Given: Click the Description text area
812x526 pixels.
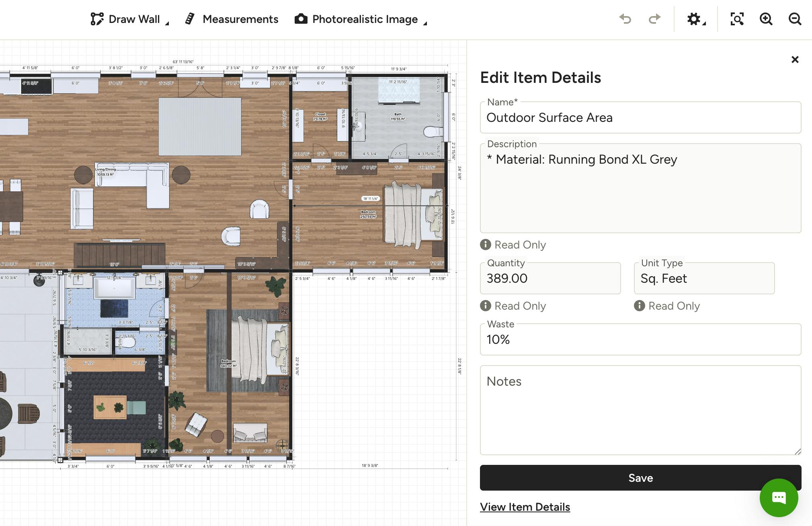Looking at the screenshot, I should pyautogui.click(x=640, y=188).
